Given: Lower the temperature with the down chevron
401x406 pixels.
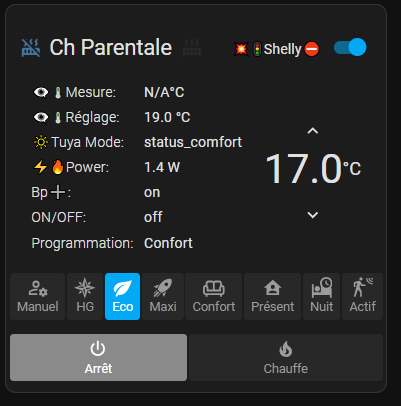Looking at the screenshot, I should click(x=313, y=215).
